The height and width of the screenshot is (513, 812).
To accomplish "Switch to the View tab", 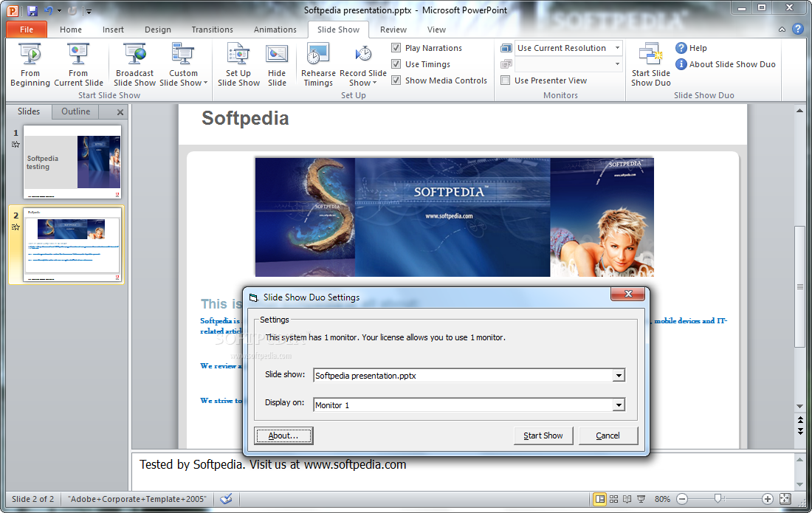I will [436, 30].
